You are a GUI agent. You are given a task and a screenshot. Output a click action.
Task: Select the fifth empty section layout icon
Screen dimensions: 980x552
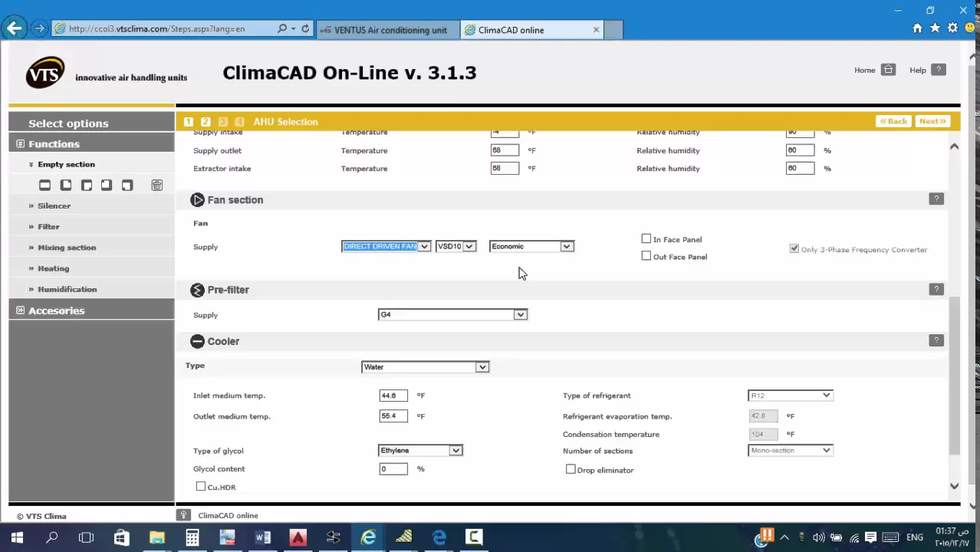pyautogui.click(x=127, y=185)
